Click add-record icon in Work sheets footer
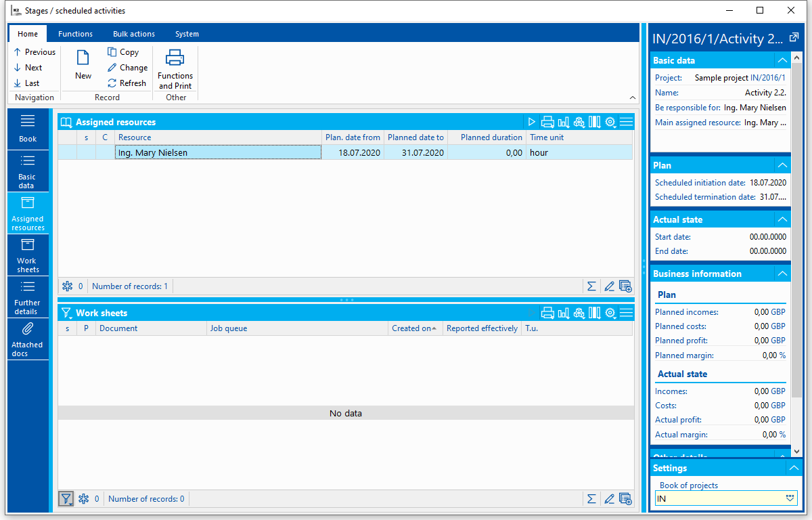 (x=625, y=499)
